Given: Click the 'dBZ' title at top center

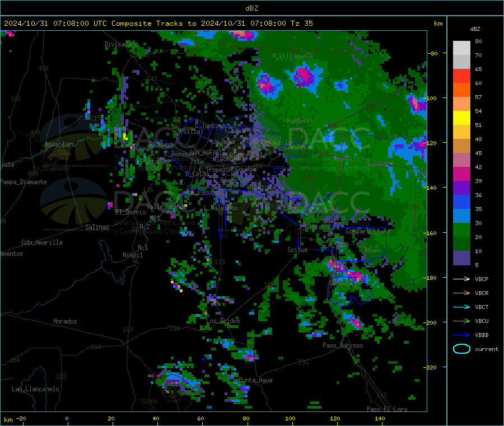Looking at the screenshot, I should pyautogui.click(x=251, y=8).
